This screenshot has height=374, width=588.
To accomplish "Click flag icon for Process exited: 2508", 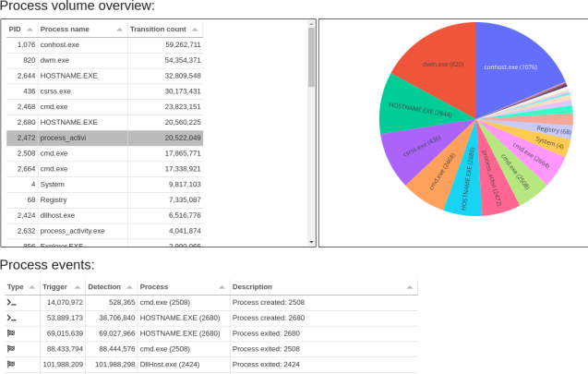I will 11,349.
